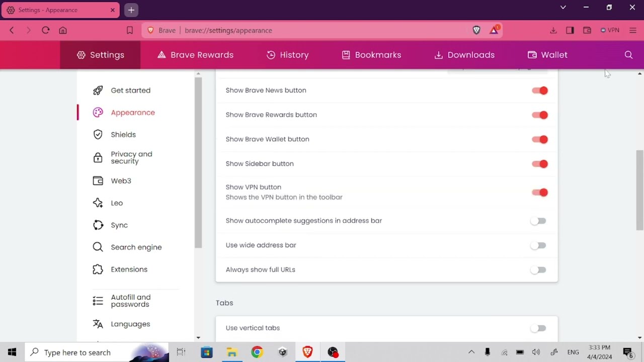The height and width of the screenshot is (362, 644).
Task: Reload the page with the refresh icon
Action: [x=45, y=30]
